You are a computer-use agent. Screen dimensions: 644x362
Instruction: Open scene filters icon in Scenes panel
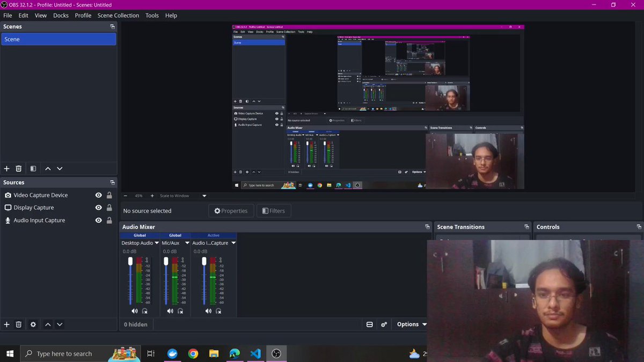tap(33, 168)
